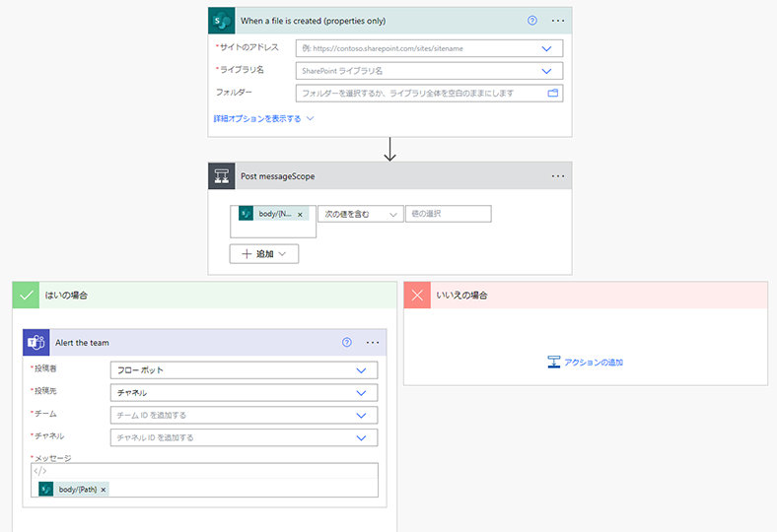777x532 pixels.
Task: Click the add action icon in no branch
Action: pos(553,363)
